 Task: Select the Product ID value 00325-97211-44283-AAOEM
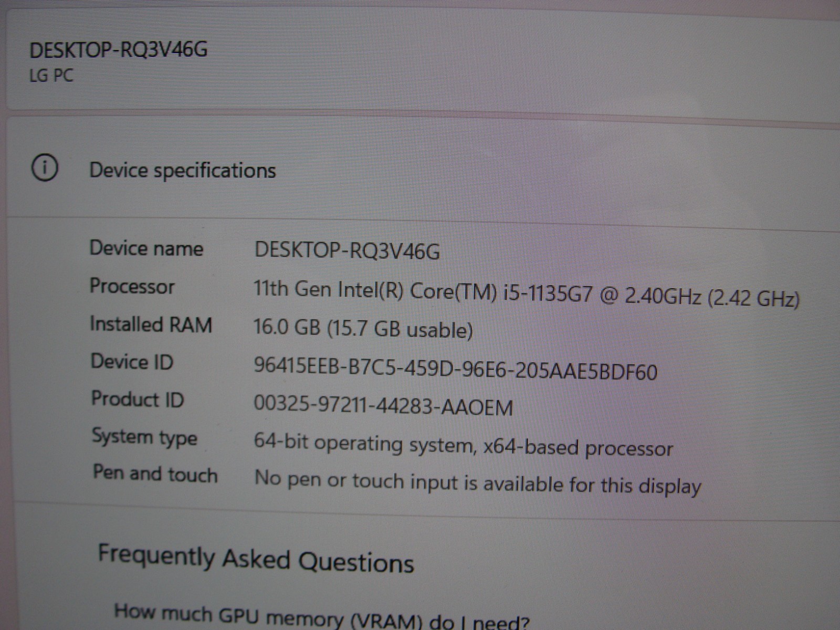(x=383, y=406)
